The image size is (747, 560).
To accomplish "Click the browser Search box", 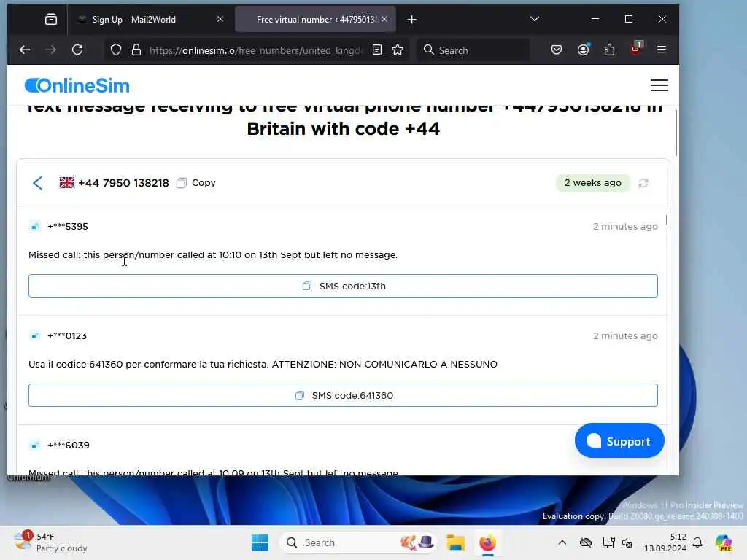I will pos(473,50).
